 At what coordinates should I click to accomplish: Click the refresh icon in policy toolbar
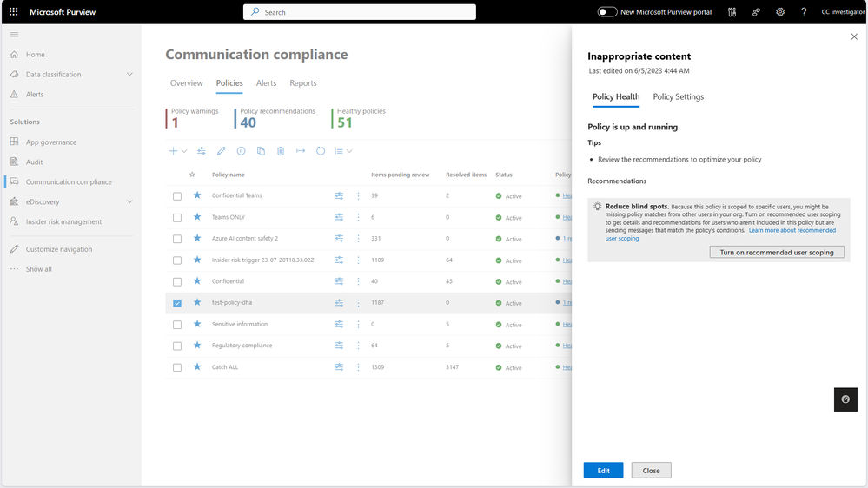(321, 151)
